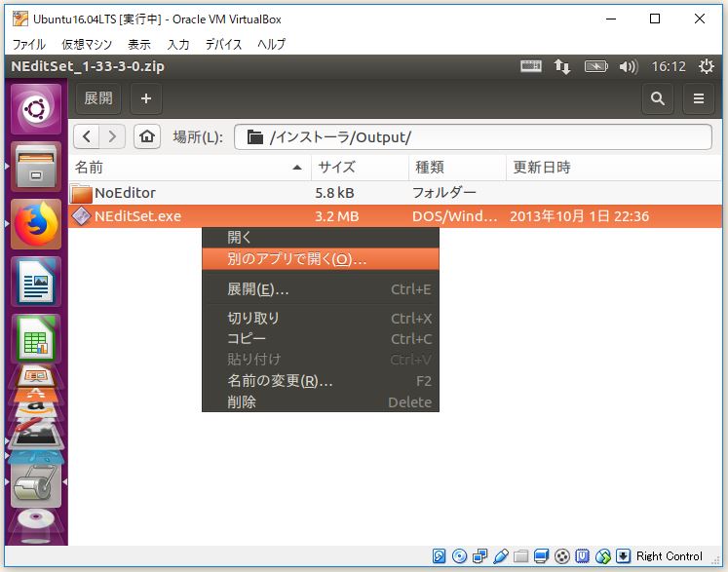Open the archive manager icon in the dock
The width and height of the screenshot is (728, 572).
tap(36, 484)
